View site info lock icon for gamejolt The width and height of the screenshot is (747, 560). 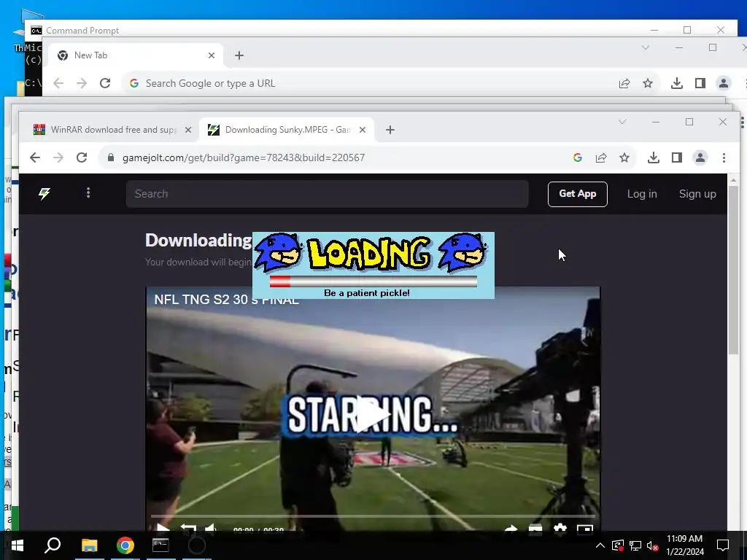point(111,157)
